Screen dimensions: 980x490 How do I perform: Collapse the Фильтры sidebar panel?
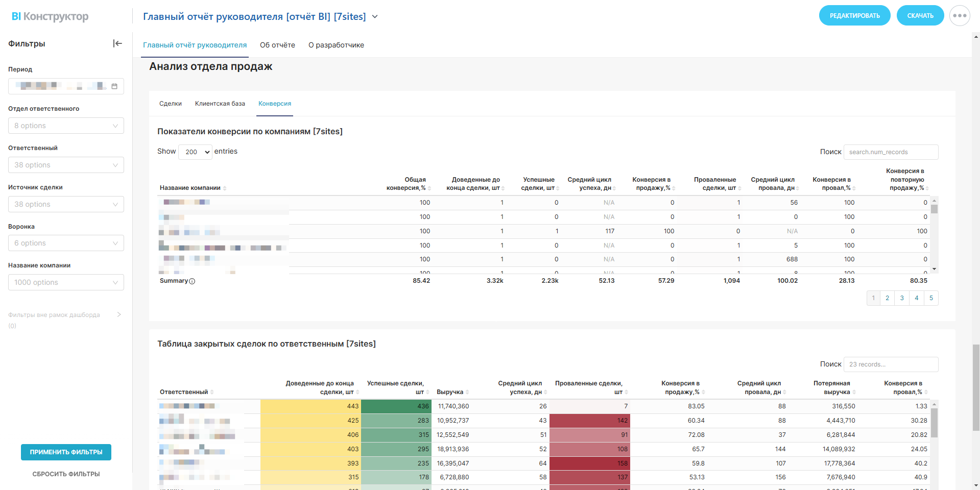click(117, 43)
